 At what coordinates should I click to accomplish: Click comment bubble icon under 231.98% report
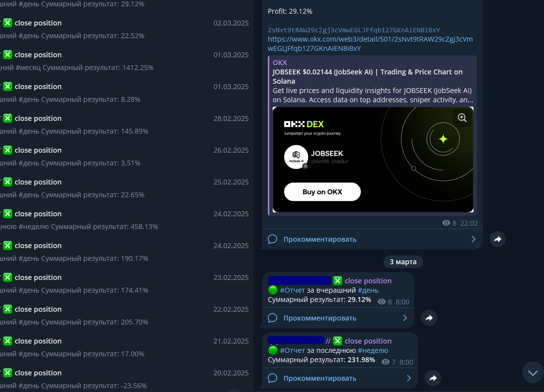click(x=273, y=378)
